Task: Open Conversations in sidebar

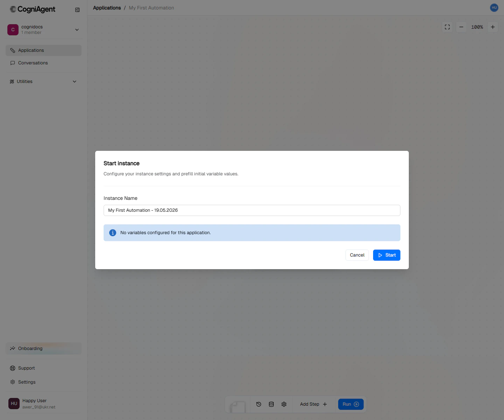Action: pyautogui.click(x=43, y=63)
